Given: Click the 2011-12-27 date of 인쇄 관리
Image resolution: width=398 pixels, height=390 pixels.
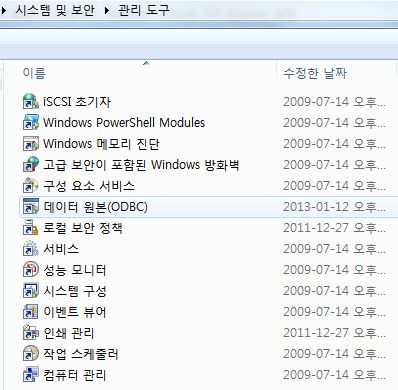Looking at the screenshot, I should click(334, 333).
